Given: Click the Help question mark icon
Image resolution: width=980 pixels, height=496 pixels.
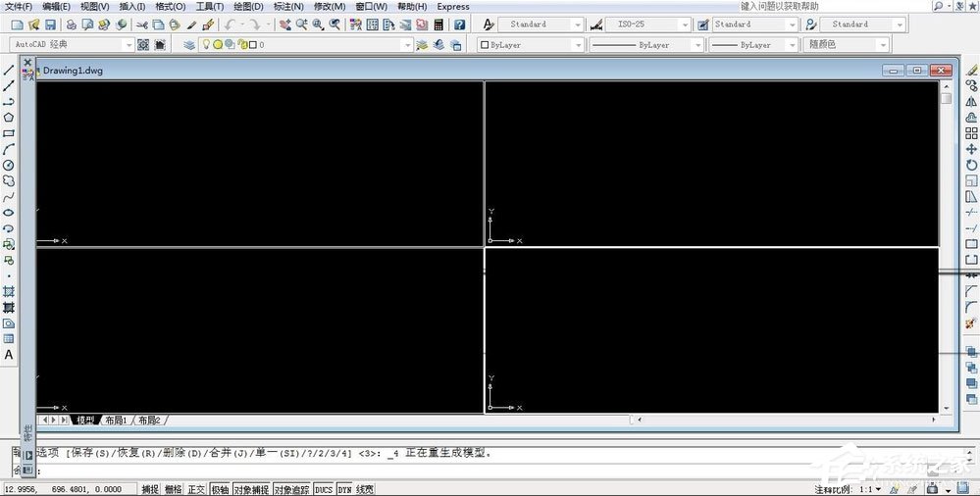Looking at the screenshot, I should point(460,25).
